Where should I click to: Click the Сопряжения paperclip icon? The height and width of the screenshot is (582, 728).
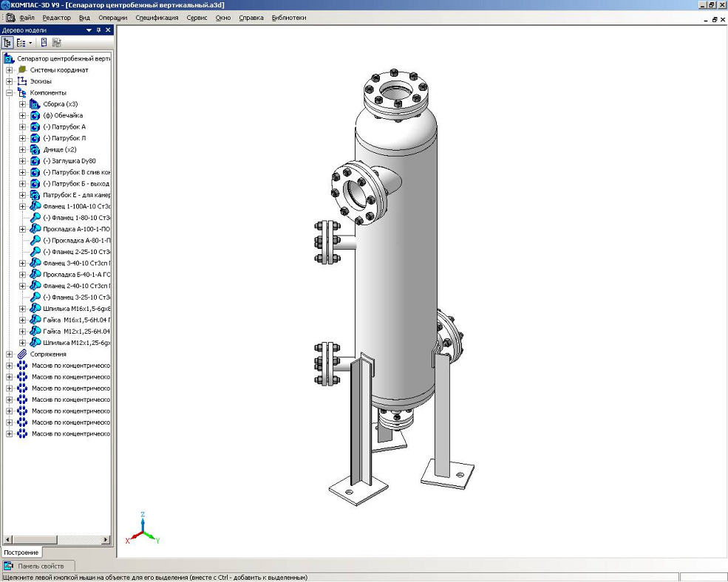[22, 355]
